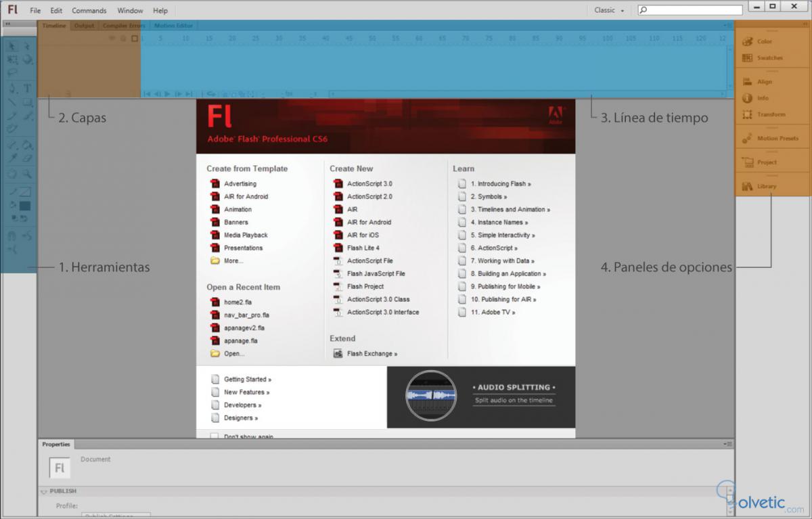Open the Edit menu
This screenshot has width=812, height=519.
(x=56, y=10)
